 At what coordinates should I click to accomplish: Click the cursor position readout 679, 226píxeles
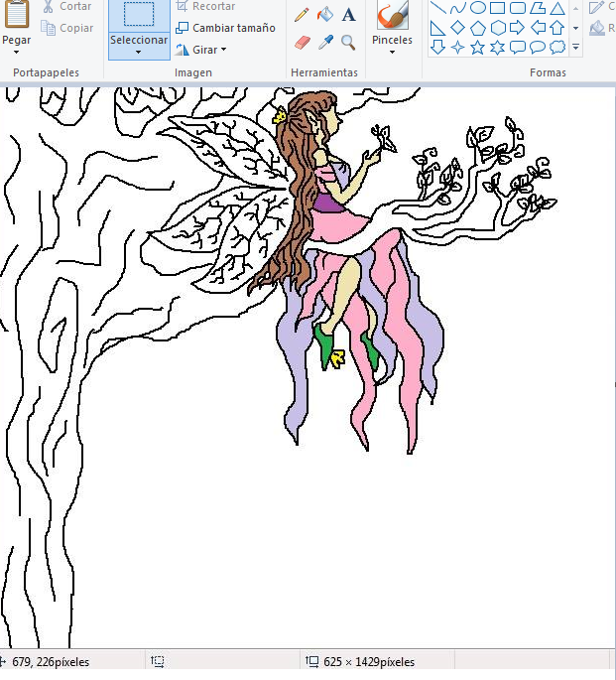pyautogui.click(x=51, y=662)
